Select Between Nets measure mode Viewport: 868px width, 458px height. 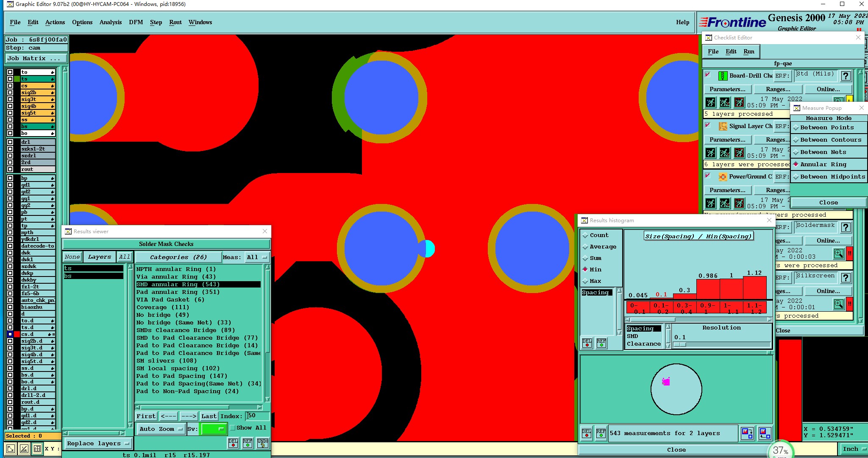click(x=823, y=152)
